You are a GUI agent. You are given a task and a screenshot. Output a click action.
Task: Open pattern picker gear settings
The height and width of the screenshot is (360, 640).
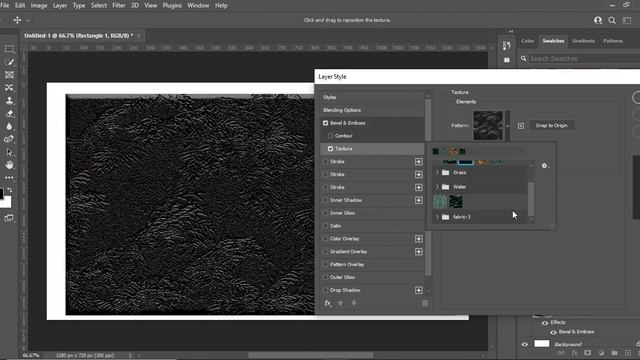[544, 166]
